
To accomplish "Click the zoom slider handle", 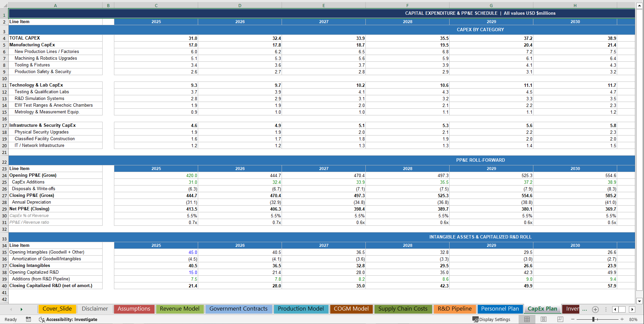I will (x=593, y=319).
